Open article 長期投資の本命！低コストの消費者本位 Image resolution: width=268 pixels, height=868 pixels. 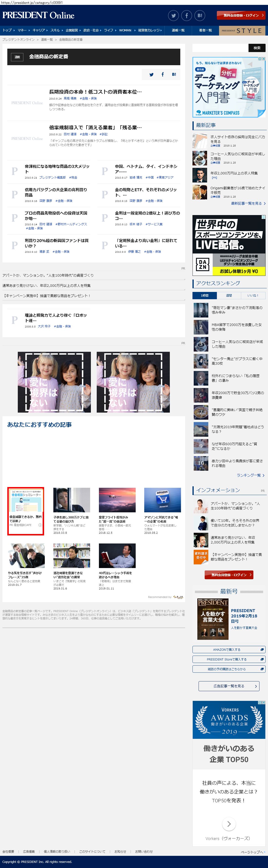pos(96,92)
